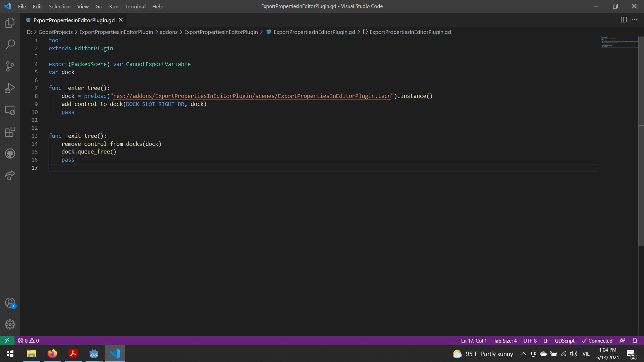Launch Godot from the taskbar
Viewport: 644px width, 362px height.
(93, 354)
